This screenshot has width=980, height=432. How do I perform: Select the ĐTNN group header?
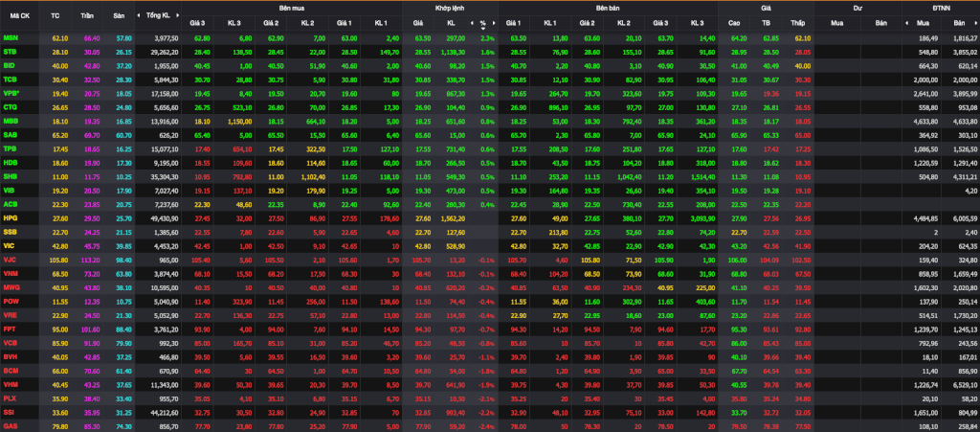[942, 8]
